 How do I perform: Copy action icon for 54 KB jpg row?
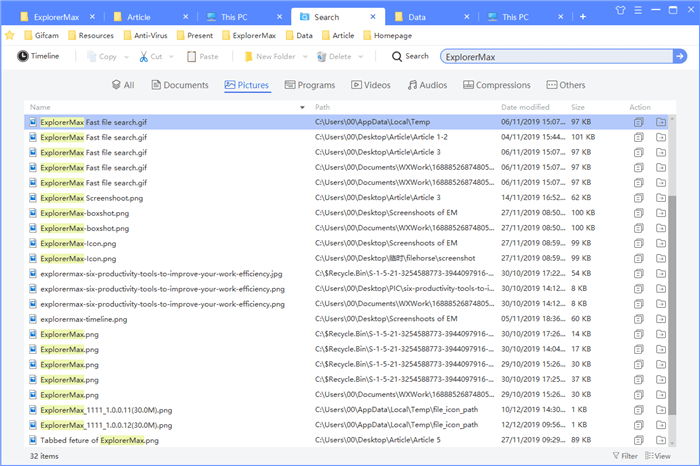(x=639, y=274)
